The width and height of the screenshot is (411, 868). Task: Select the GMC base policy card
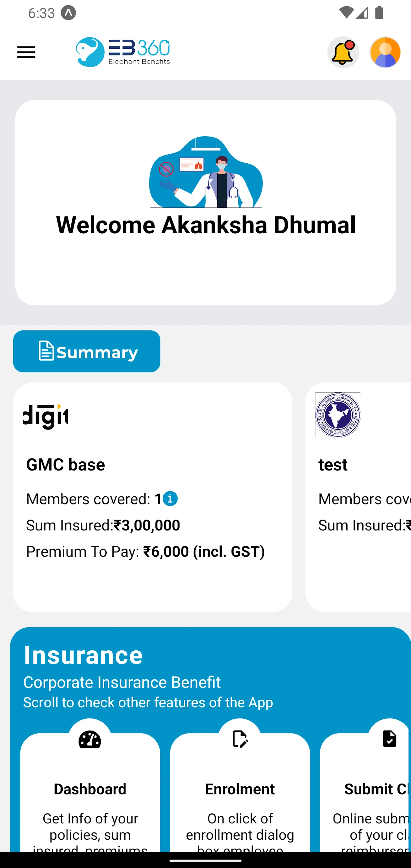152,497
